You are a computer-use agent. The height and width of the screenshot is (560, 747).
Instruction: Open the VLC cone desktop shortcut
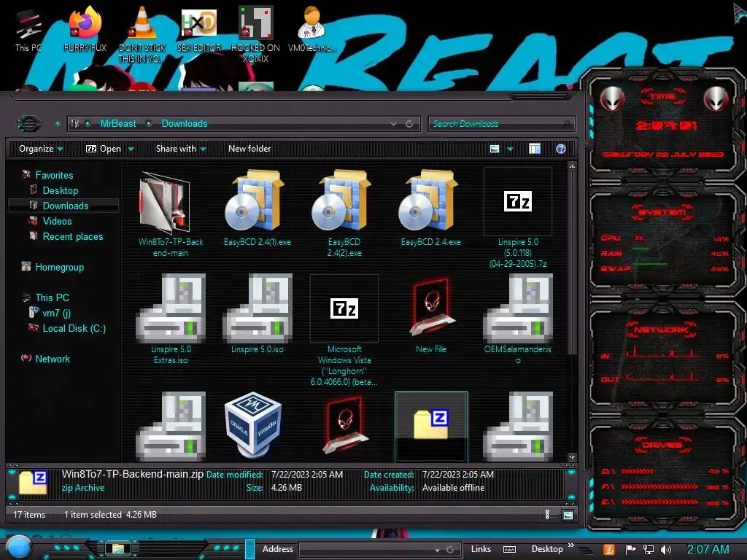pyautogui.click(x=142, y=34)
